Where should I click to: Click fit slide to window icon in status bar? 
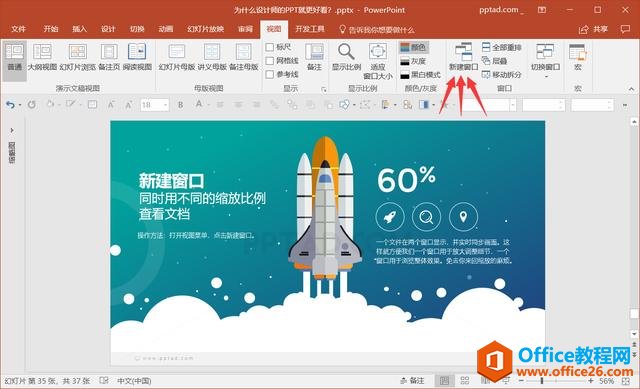pos(626,381)
